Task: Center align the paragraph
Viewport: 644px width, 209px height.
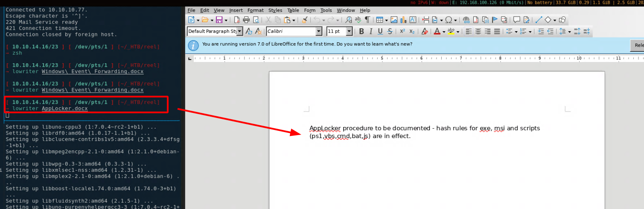Action: pyautogui.click(x=478, y=31)
